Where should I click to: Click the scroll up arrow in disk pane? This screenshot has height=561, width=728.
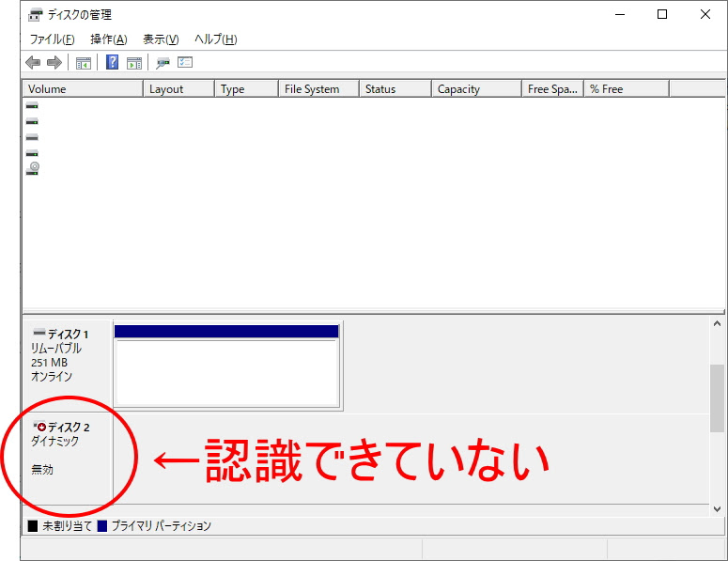717,323
